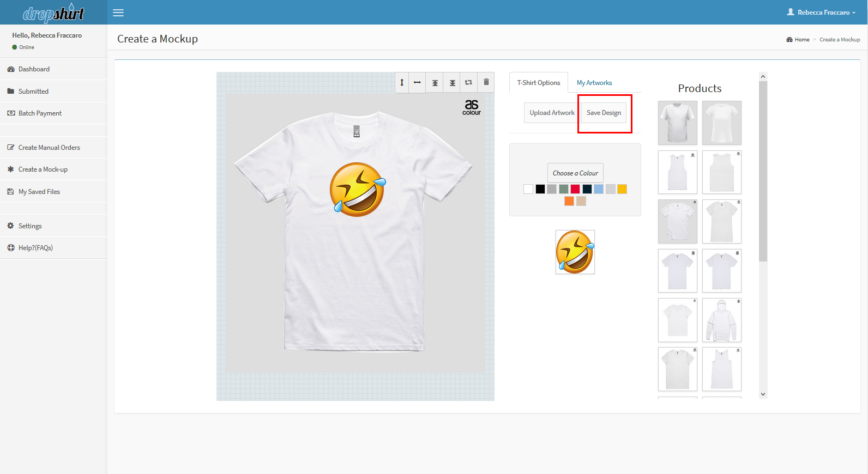This screenshot has height=474, width=868.
Task: Click the products scrollbar down arrow
Action: [x=763, y=394]
